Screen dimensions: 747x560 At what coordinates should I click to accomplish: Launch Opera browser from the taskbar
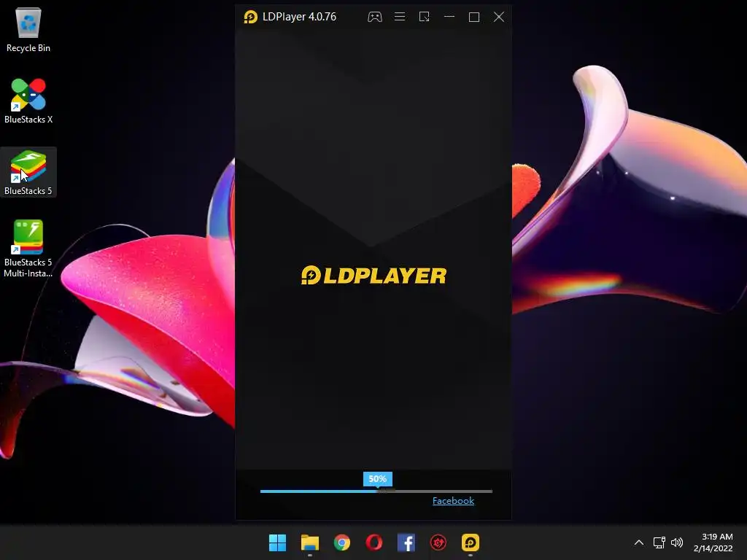[x=374, y=542]
